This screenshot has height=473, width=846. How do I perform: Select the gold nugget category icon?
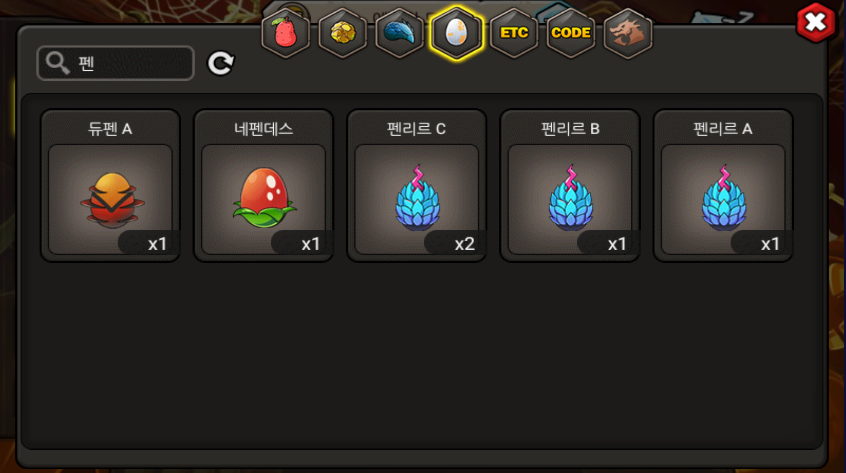pyautogui.click(x=343, y=33)
